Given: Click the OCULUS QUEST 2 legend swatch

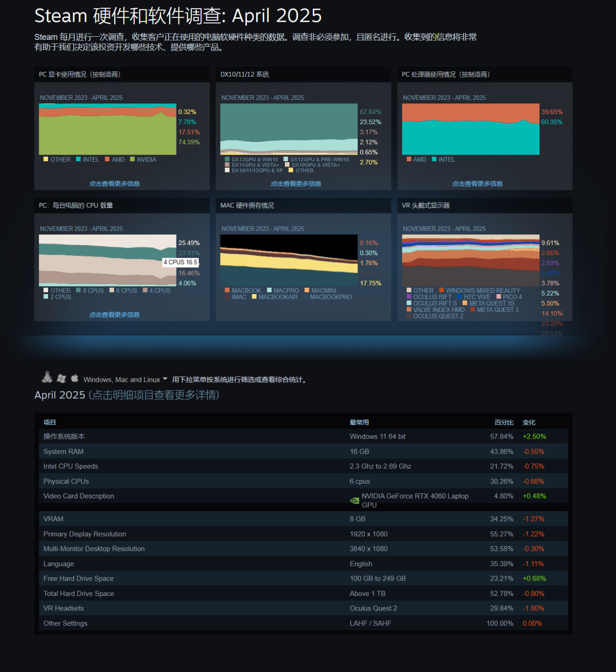Looking at the screenshot, I should (409, 316).
